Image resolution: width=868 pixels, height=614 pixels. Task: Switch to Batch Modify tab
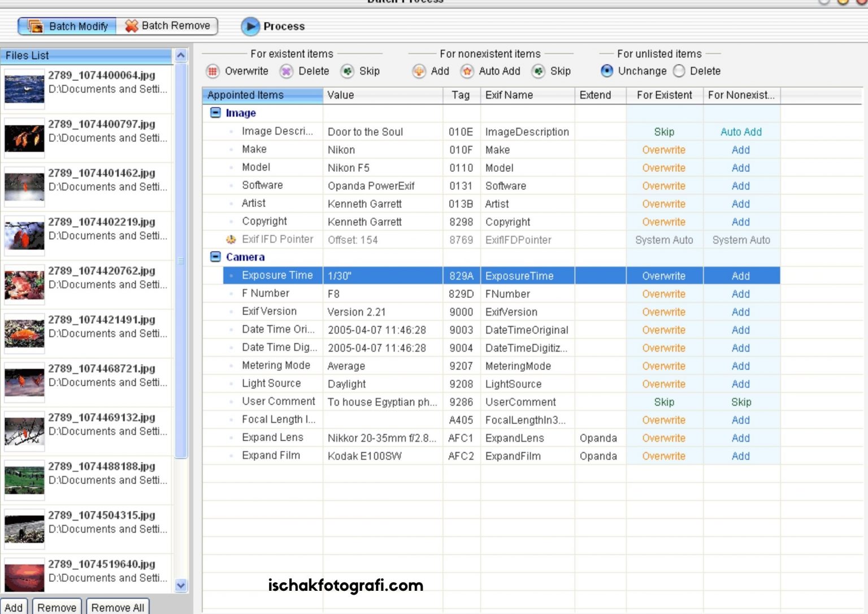(68, 26)
